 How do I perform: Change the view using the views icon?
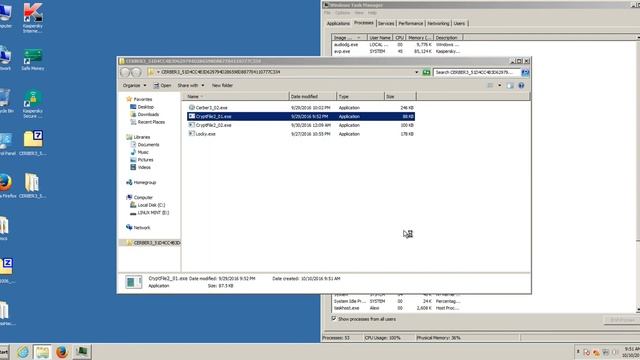490,85
